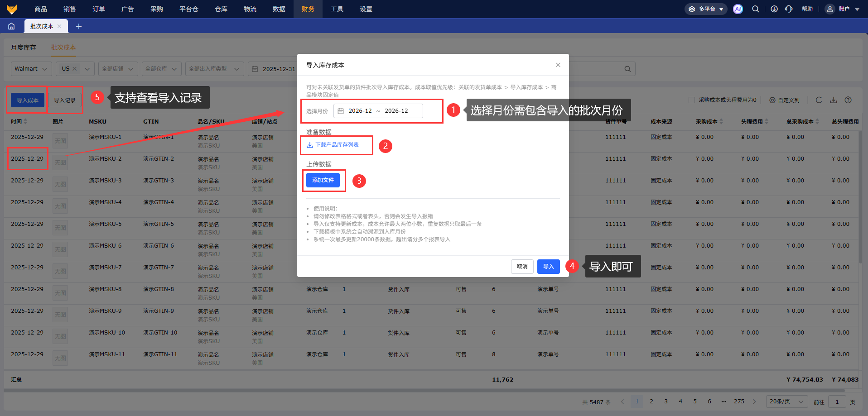The image size is (868, 416).
Task: Click the 帮助 link in the top bar
Action: [x=807, y=9]
